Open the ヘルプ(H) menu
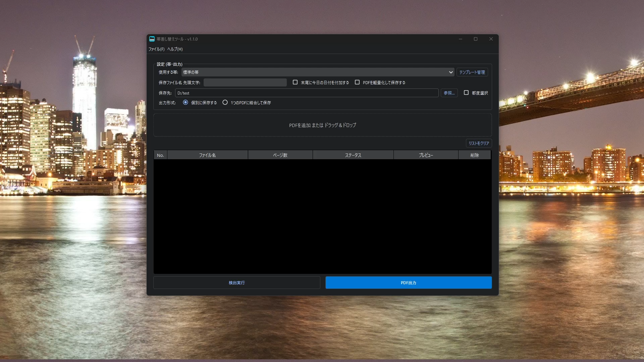 tap(175, 49)
